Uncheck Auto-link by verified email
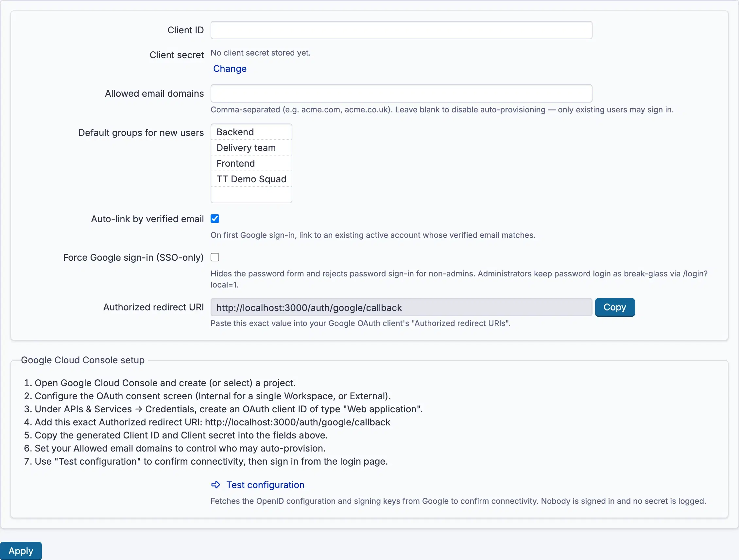 tap(215, 219)
